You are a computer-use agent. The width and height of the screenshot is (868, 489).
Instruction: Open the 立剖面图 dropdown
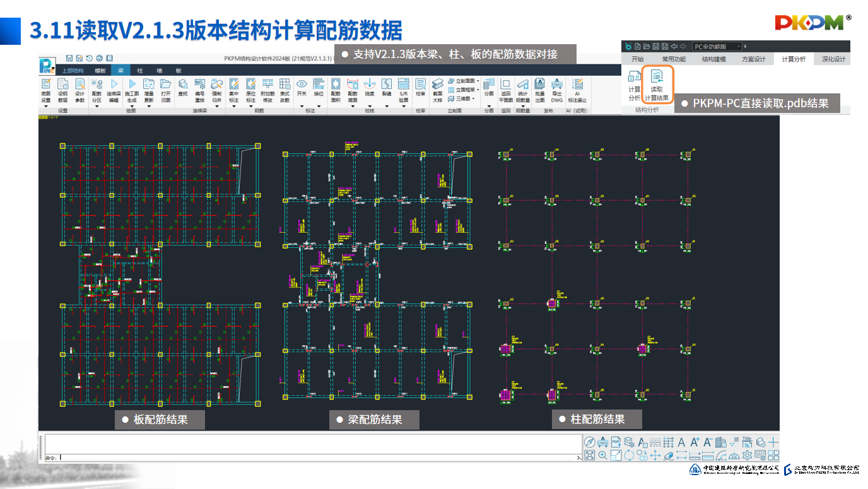[x=464, y=81]
